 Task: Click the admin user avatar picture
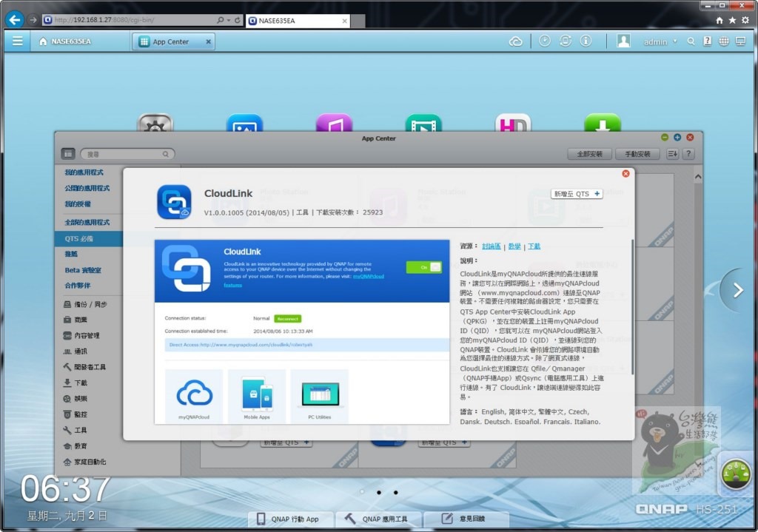click(623, 41)
